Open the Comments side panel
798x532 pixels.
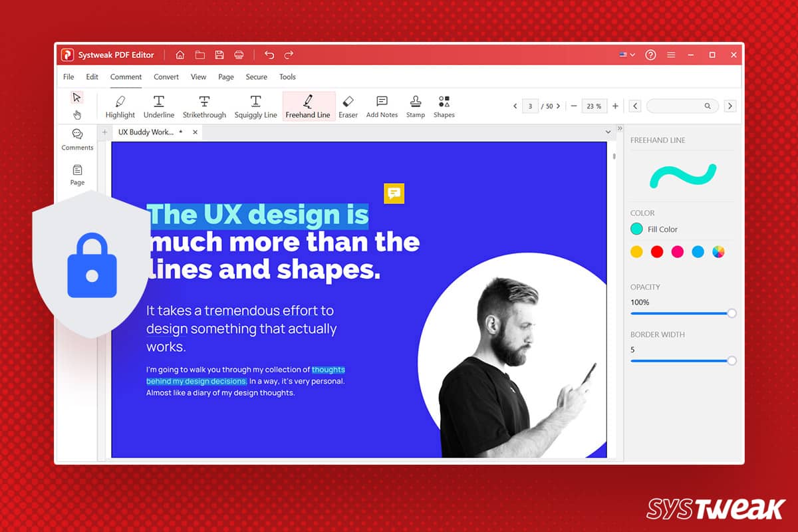(x=77, y=140)
